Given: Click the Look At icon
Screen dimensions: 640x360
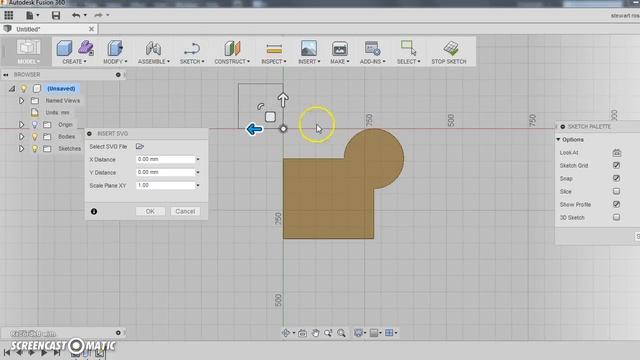Looking at the screenshot, I should point(617,153).
